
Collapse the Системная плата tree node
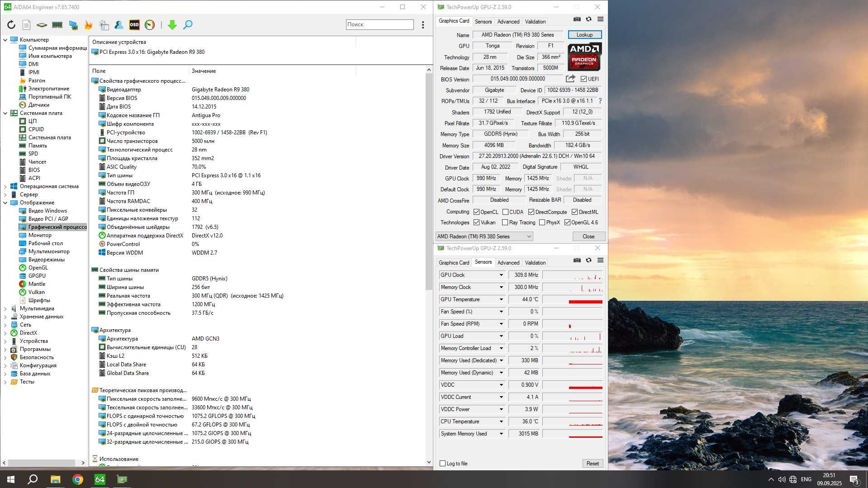pyautogui.click(x=5, y=113)
